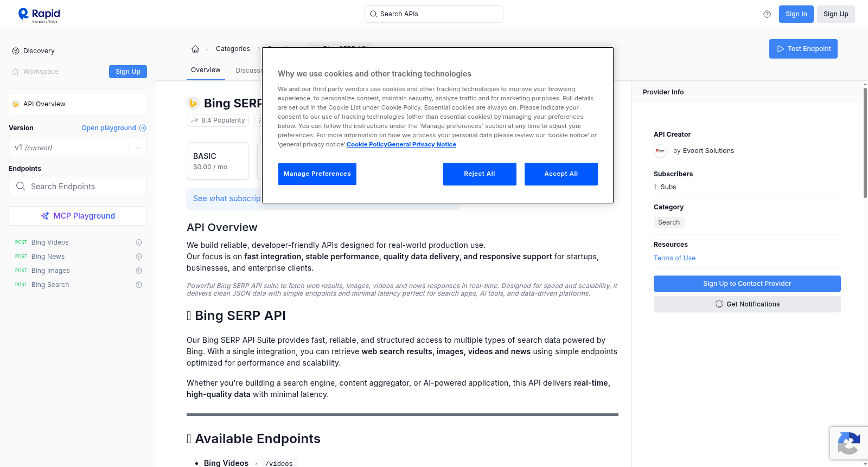Accept all cookies

point(561,174)
